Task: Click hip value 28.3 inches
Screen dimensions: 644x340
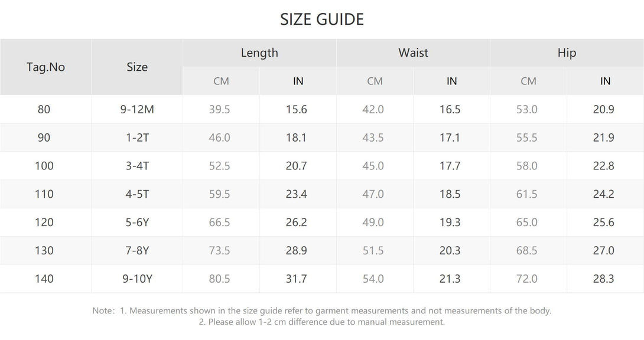Action: [605, 279]
